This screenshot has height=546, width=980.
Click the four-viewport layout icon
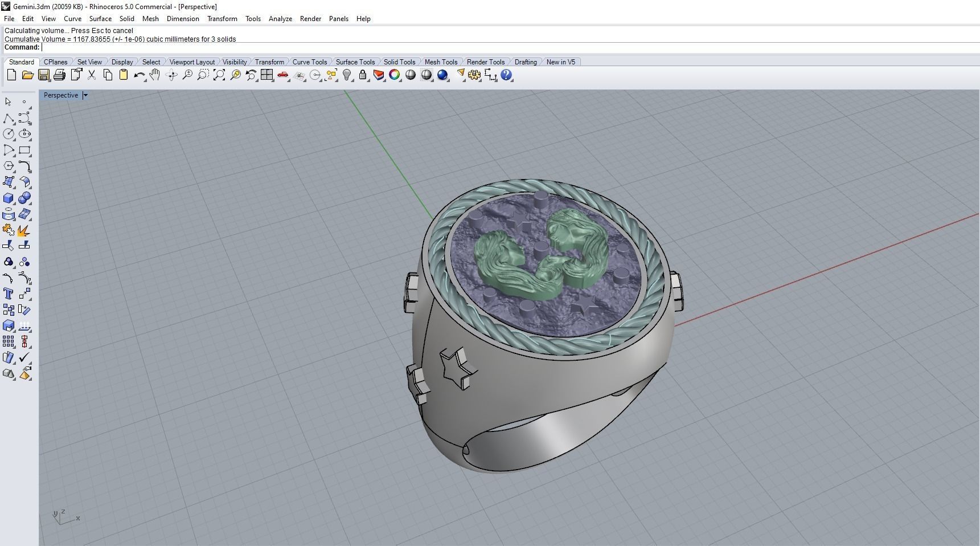point(266,75)
